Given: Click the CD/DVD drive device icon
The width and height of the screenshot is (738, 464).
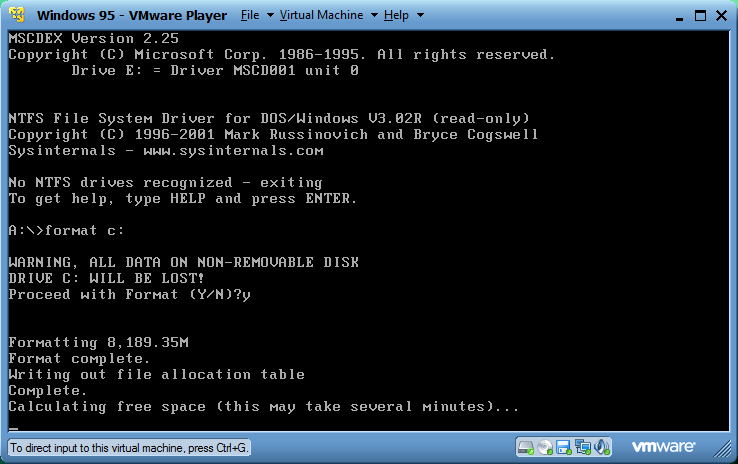Looking at the screenshot, I should (x=545, y=447).
